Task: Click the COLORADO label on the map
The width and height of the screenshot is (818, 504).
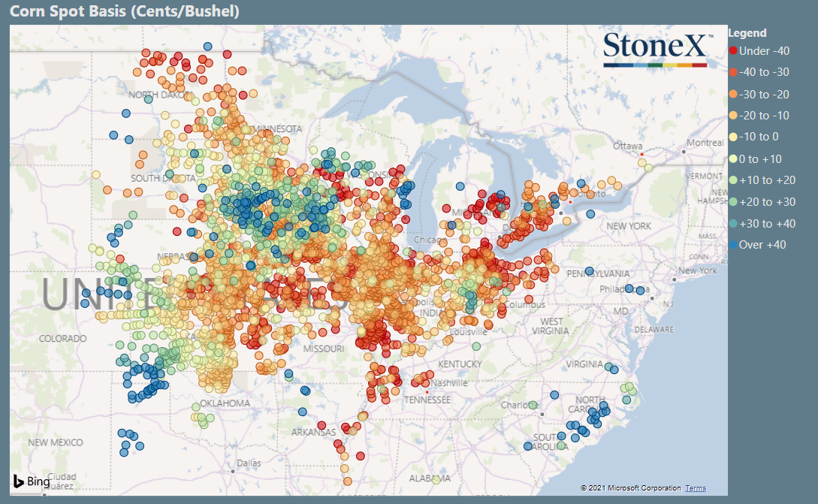Action: click(x=62, y=339)
